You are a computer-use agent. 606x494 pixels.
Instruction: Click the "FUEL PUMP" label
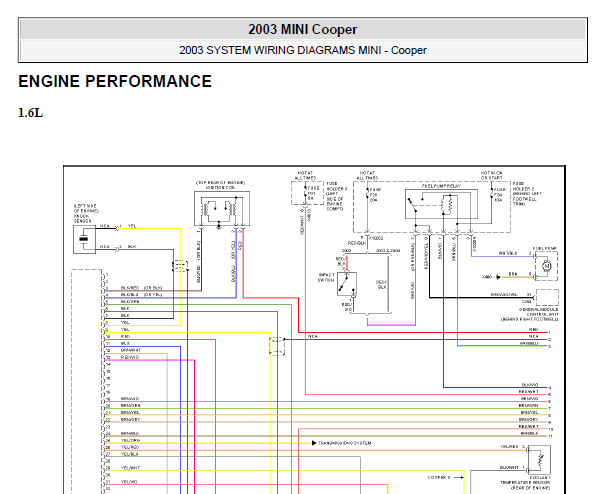click(x=545, y=249)
